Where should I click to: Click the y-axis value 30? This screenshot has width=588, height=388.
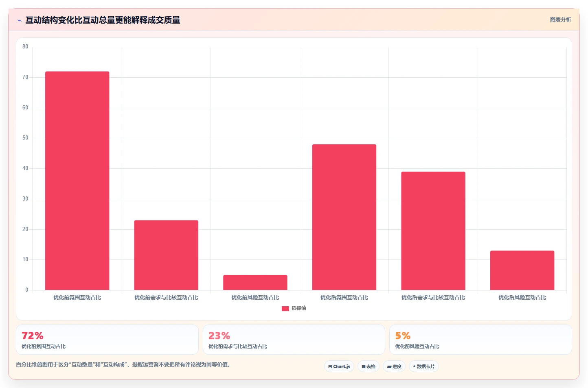25,199
